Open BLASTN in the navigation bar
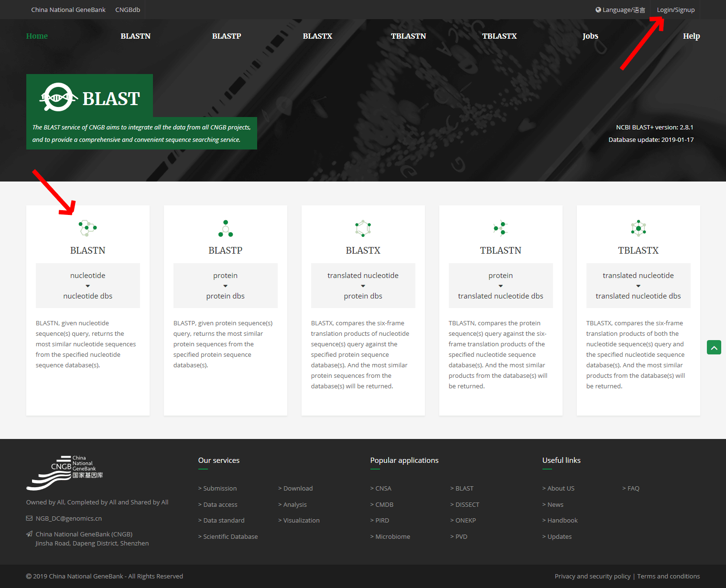Viewport: 726px width, 588px height. click(136, 36)
